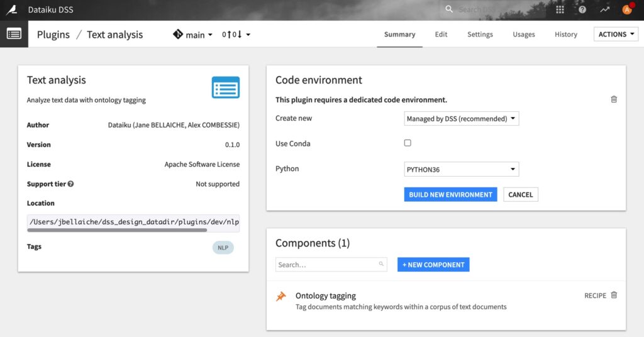The image size is (644, 337).
Task: Click the + New Component button
Action: click(x=433, y=265)
